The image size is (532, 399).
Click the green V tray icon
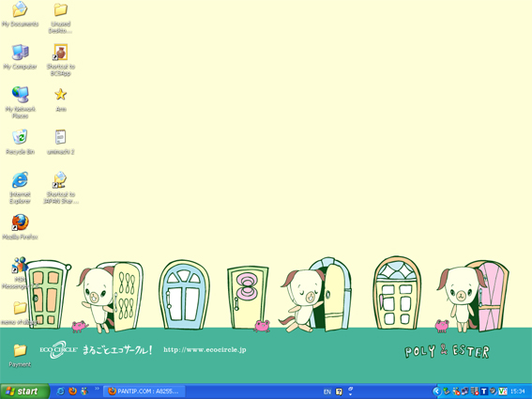(503, 391)
